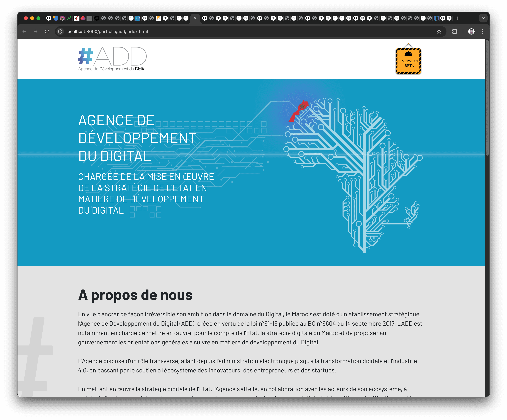Switch to the orange P icon tab
Screen dimensions: 507x420
(x=158, y=18)
